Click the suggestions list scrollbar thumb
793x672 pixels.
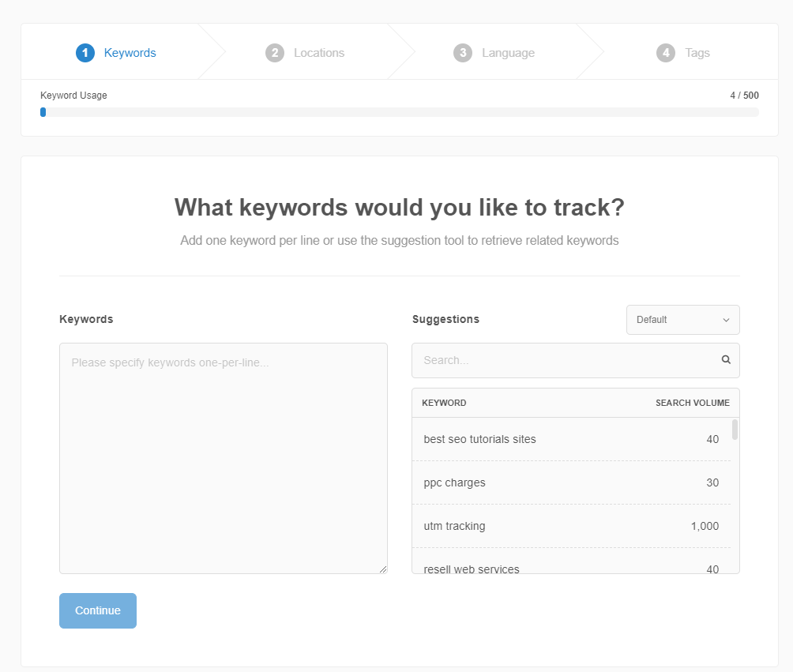(735, 430)
